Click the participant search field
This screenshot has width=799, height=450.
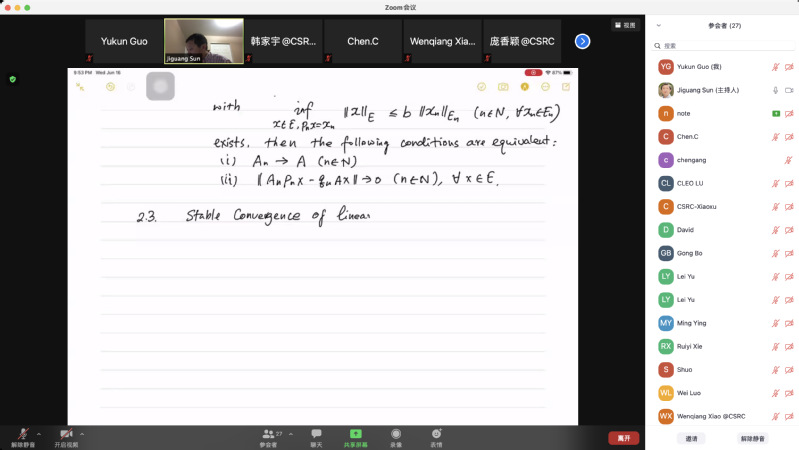(720, 46)
